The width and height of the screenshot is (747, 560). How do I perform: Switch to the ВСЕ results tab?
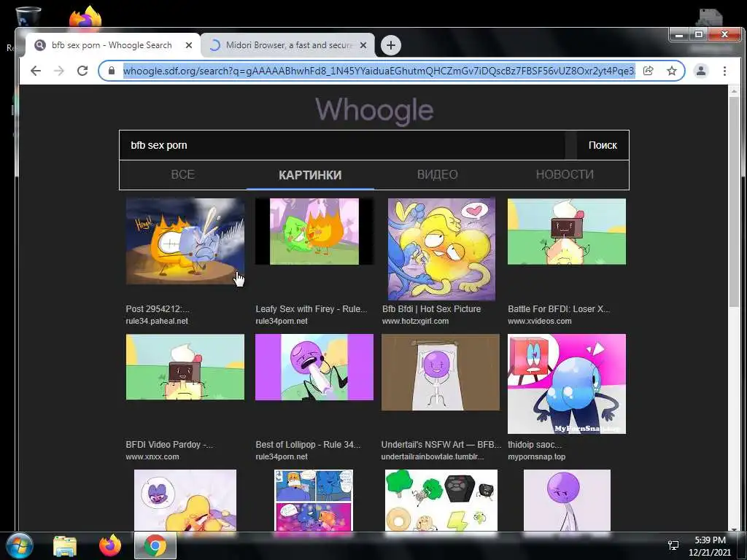pos(183,175)
